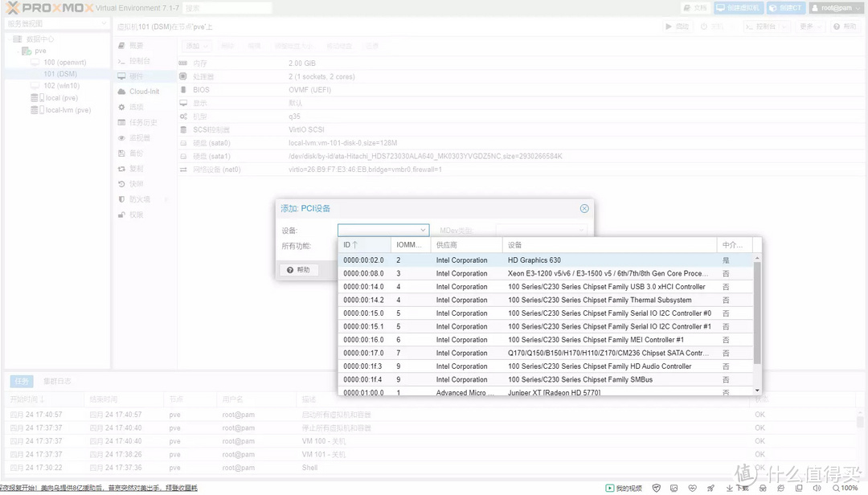Select the 内存 memory row
The width and height of the screenshot is (868, 495).
point(520,63)
